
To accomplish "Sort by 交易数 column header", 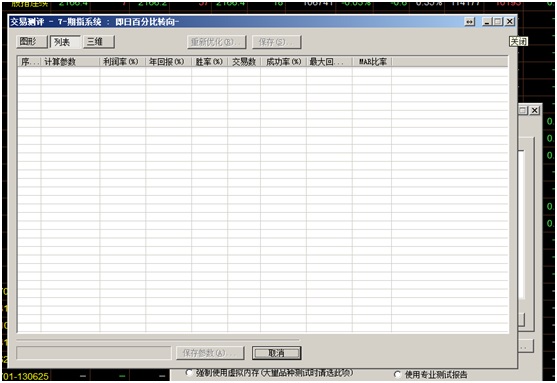I will 244,62.
